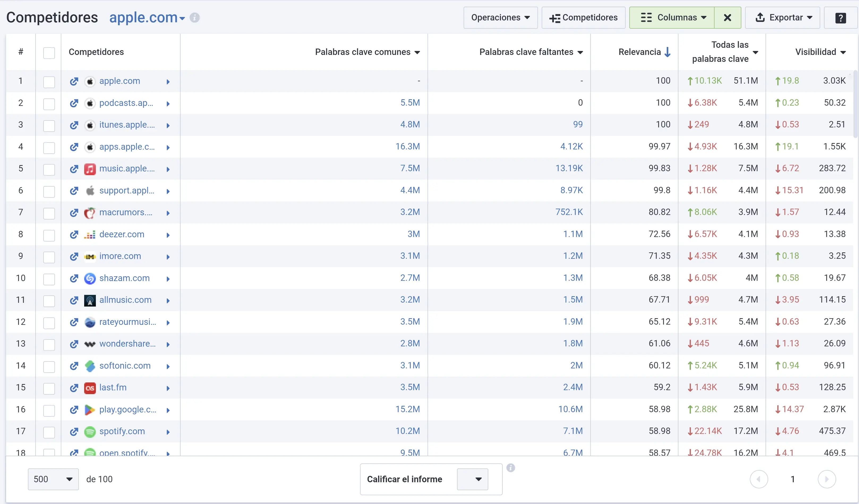
Task: Open external link icon for last.fm row
Action: pyautogui.click(x=74, y=388)
